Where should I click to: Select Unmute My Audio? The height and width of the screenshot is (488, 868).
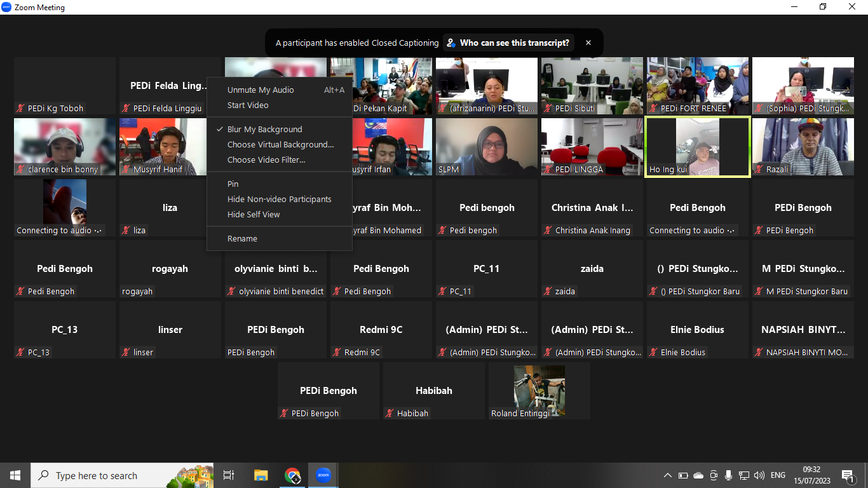261,90
